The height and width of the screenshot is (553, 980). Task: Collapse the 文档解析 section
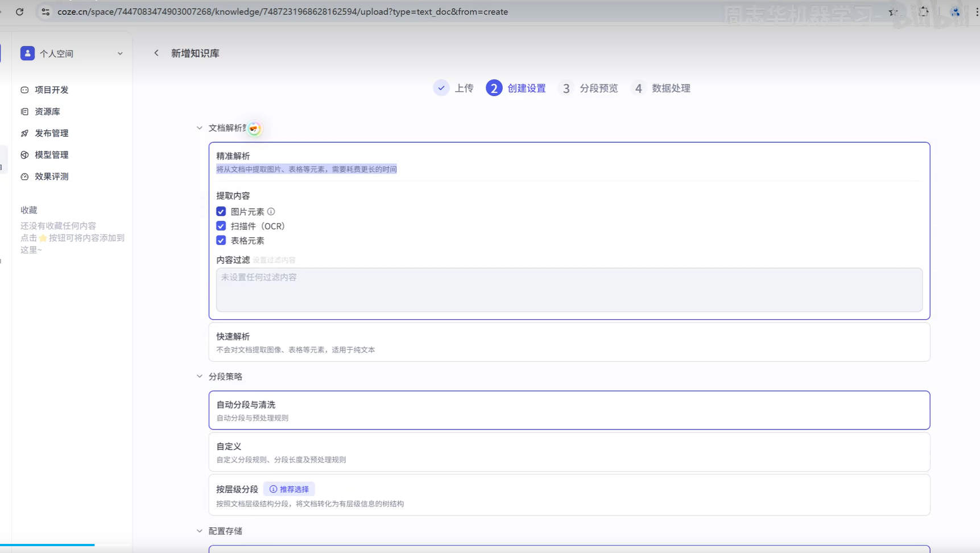[x=200, y=128]
